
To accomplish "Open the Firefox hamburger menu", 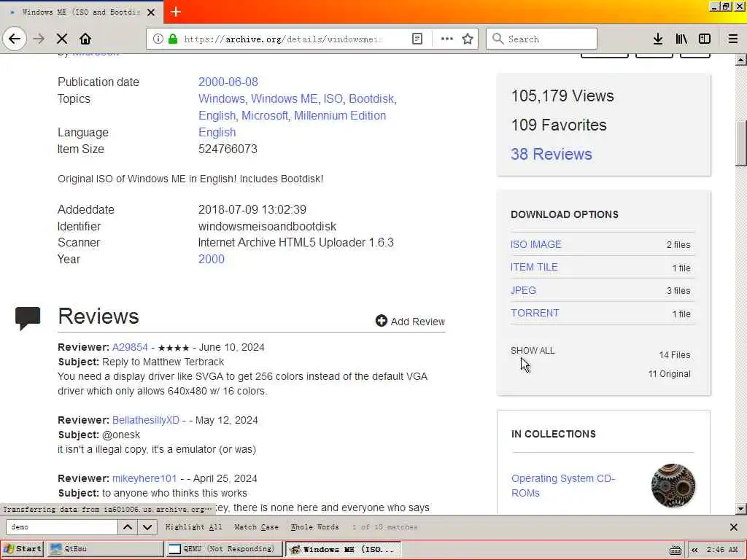I will coord(733,39).
